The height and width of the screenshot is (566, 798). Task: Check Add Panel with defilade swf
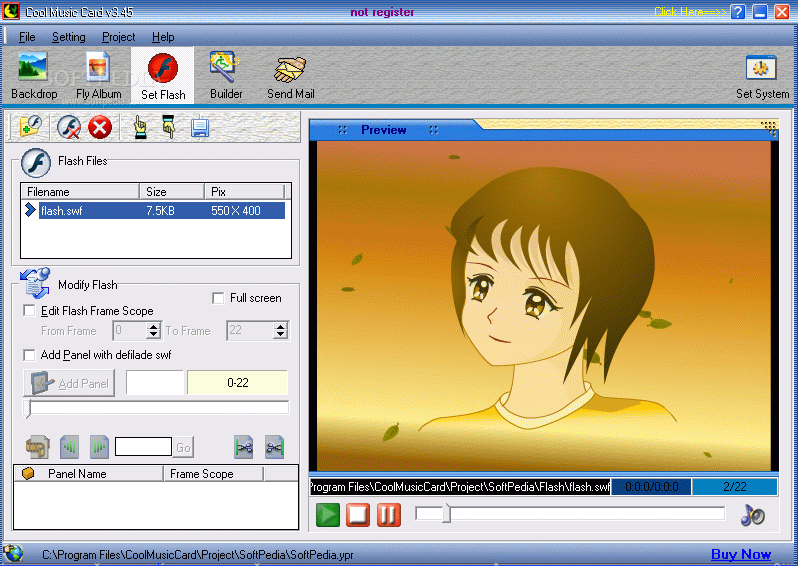click(x=30, y=354)
